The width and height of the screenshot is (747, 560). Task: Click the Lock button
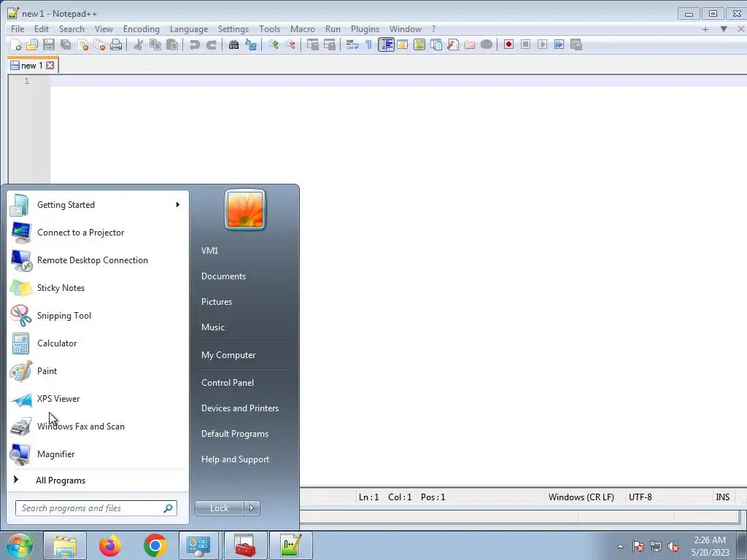click(220, 508)
